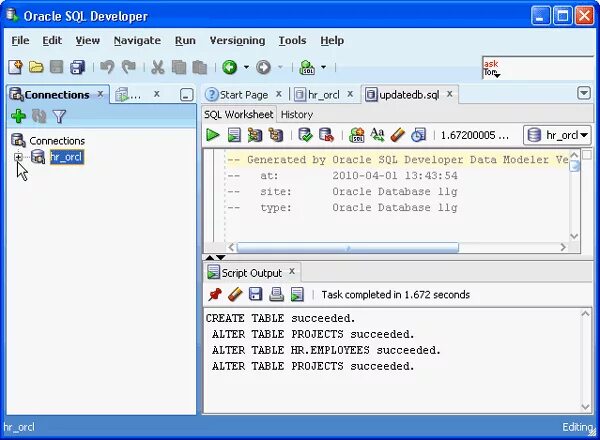Click the SQL History clock icon

pos(418,135)
